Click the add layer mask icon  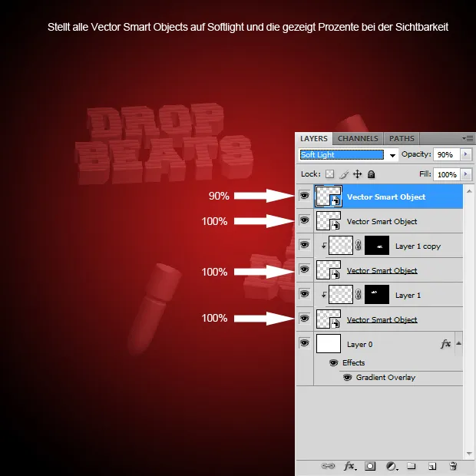[370, 466]
